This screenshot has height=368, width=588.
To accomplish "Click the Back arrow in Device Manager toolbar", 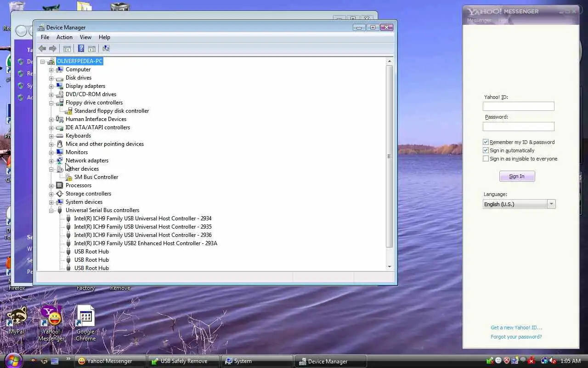I will click(x=42, y=48).
